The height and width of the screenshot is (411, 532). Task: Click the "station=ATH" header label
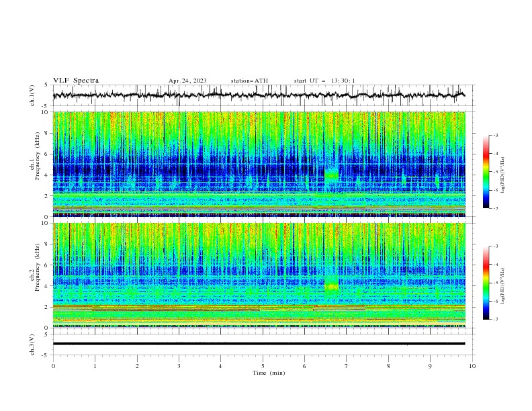tap(249, 81)
